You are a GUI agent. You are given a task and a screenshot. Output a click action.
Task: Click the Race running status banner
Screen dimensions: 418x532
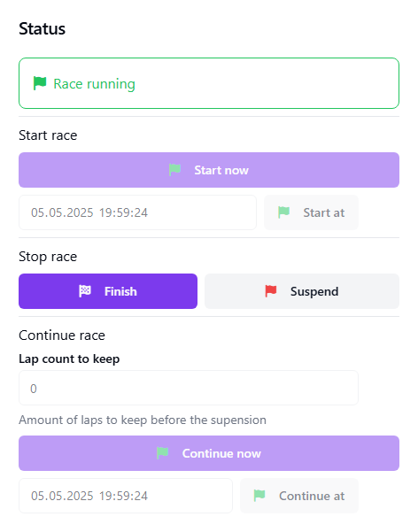tap(209, 83)
